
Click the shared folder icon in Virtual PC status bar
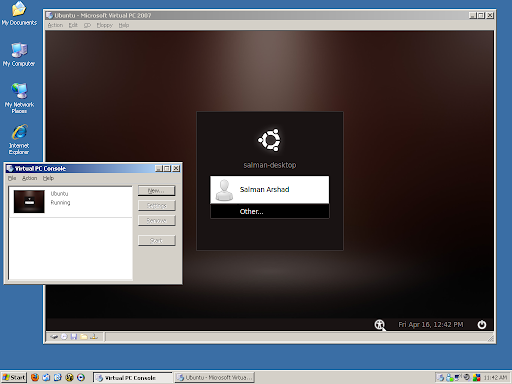pos(84,337)
